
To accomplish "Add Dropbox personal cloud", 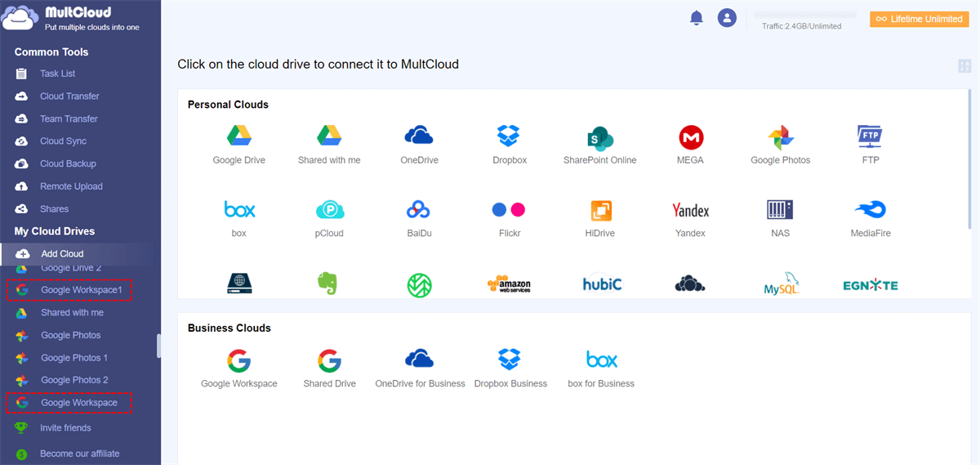I will click(510, 145).
